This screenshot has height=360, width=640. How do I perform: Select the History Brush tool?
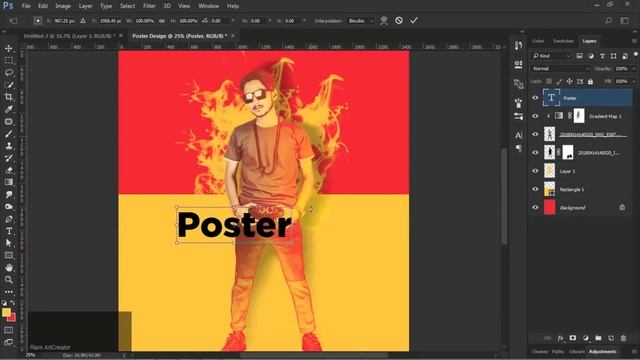pyautogui.click(x=9, y=158)
